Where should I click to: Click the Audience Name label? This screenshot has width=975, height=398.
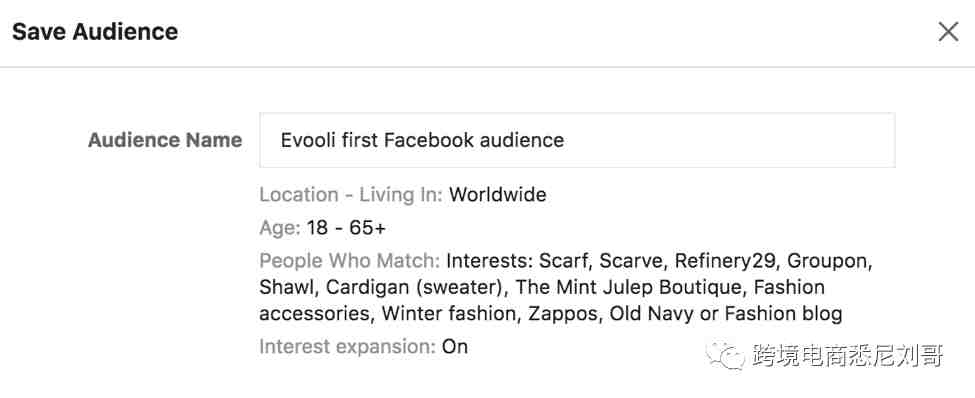165,140
